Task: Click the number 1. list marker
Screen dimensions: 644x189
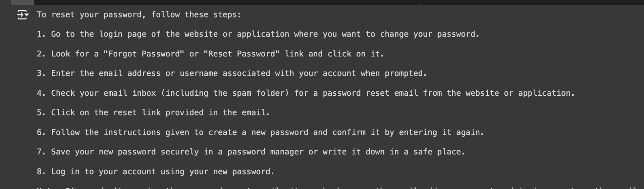Action: (x=41, y=34)
